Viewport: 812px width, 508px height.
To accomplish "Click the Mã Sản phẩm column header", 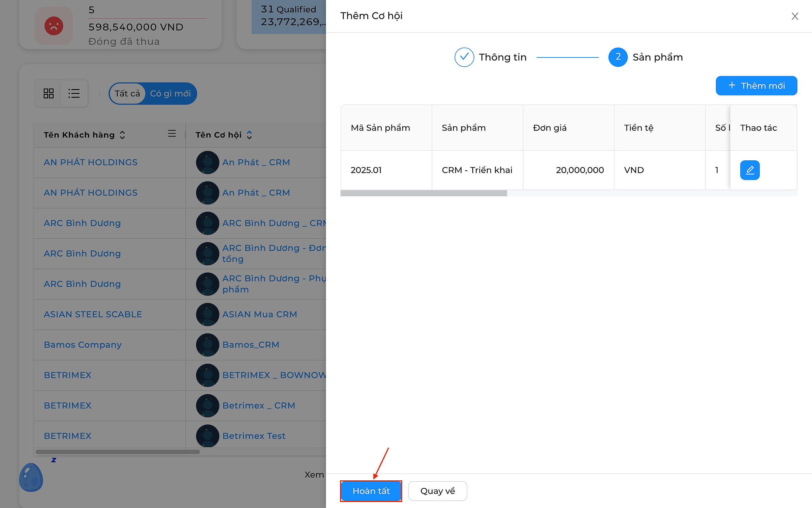I will pyautogui.click(x=386, y=128).
